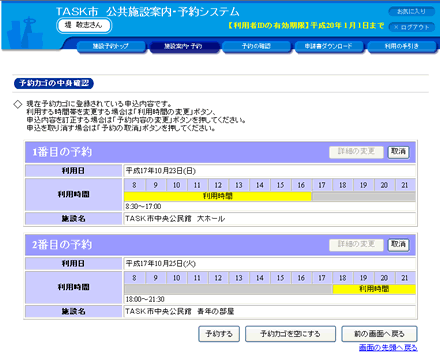
Task: Click the user name badge 堤 敏志さん
Action: click(84, 25)
